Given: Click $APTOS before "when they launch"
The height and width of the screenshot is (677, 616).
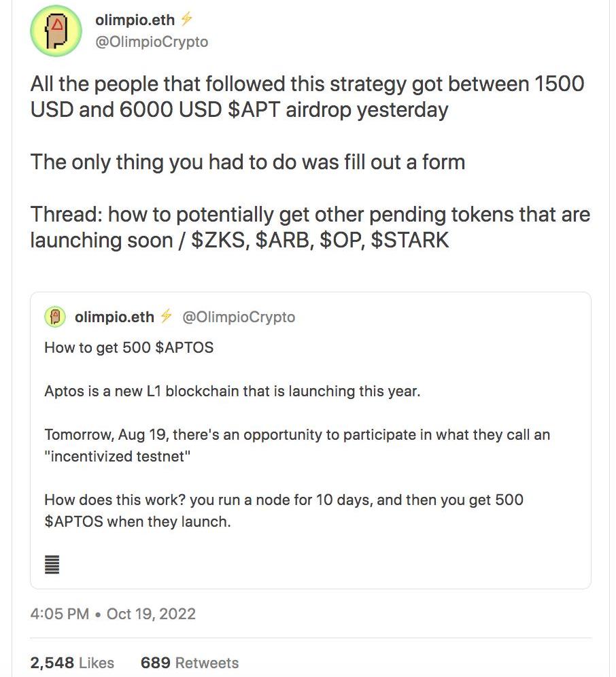Looking at the screenshot, I should click(73, 522).
